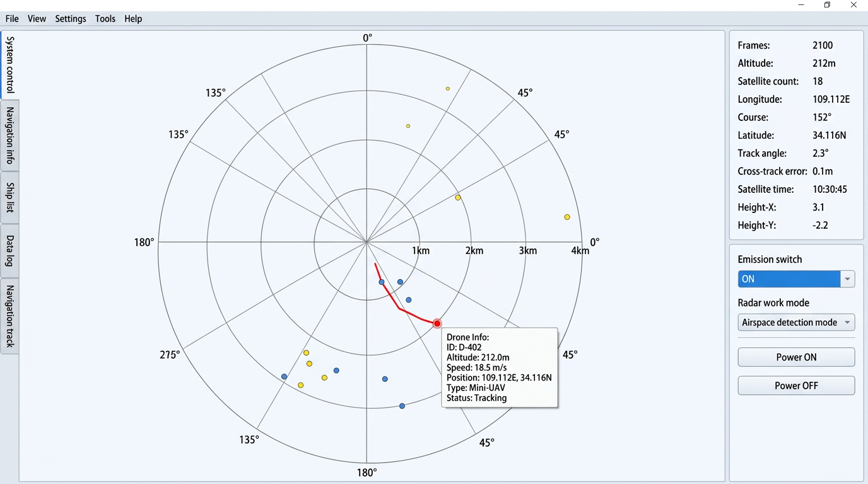Click the Latitude value 34.116N

click(x=829, y=135)
